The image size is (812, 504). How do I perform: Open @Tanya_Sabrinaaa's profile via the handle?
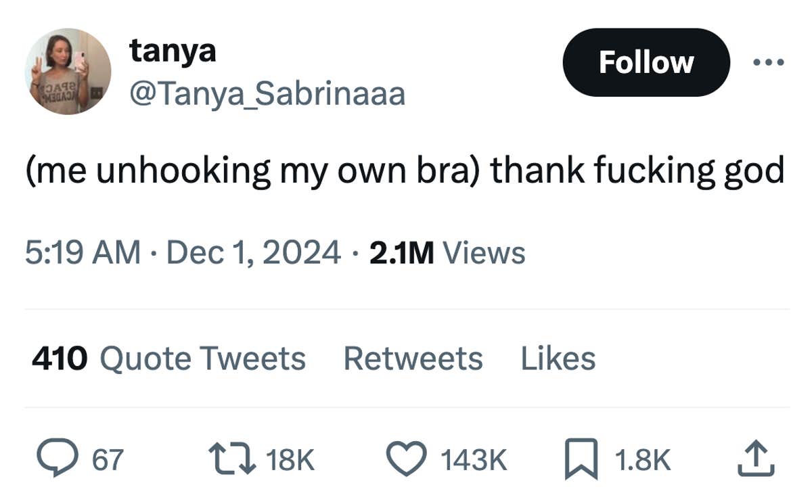point(267,94)
